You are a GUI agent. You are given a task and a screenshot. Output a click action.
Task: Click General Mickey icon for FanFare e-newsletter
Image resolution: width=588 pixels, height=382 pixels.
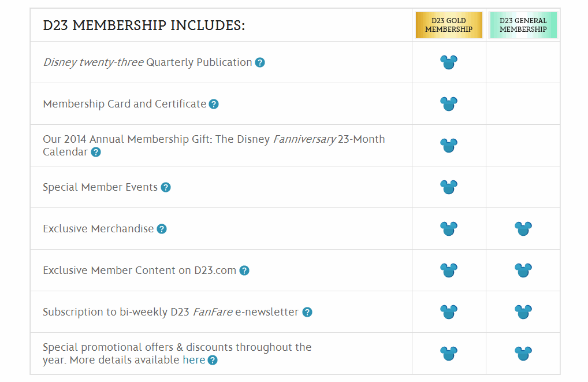click(523, 312)
